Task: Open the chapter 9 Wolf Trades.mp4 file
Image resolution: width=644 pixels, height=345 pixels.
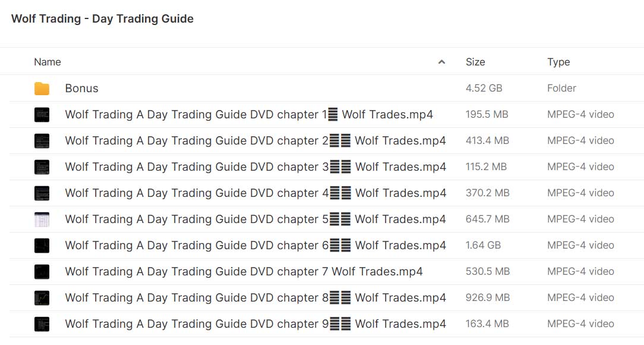Action: 255,324
